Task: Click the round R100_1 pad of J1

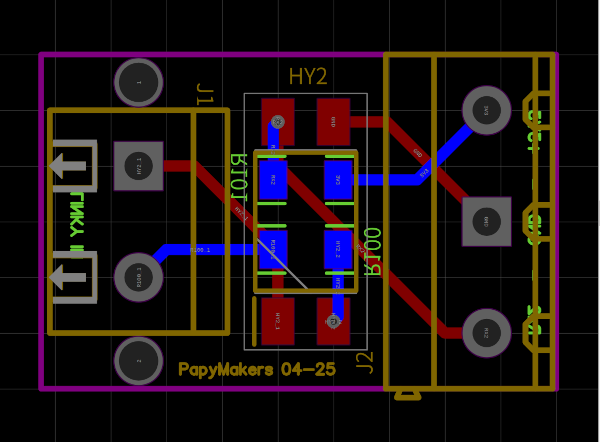Action: (139, 277)
